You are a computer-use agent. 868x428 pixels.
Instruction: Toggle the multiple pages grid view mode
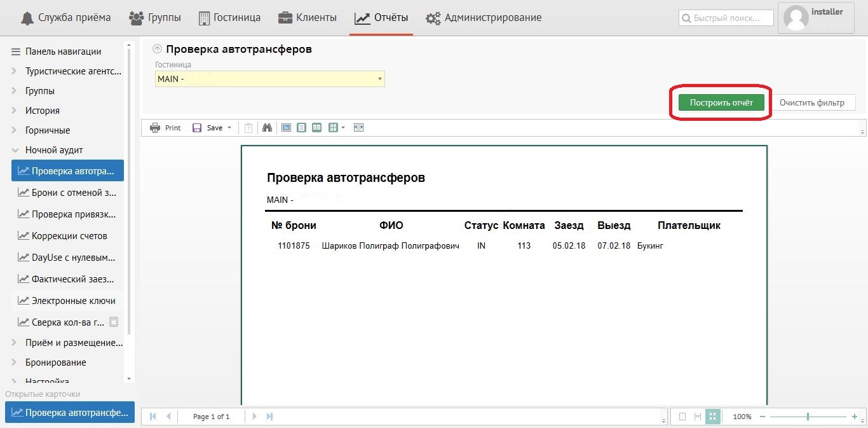tap(713, 417)
